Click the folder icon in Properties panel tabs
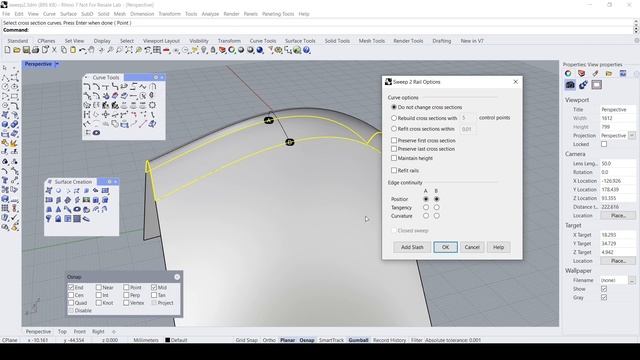 609,73
